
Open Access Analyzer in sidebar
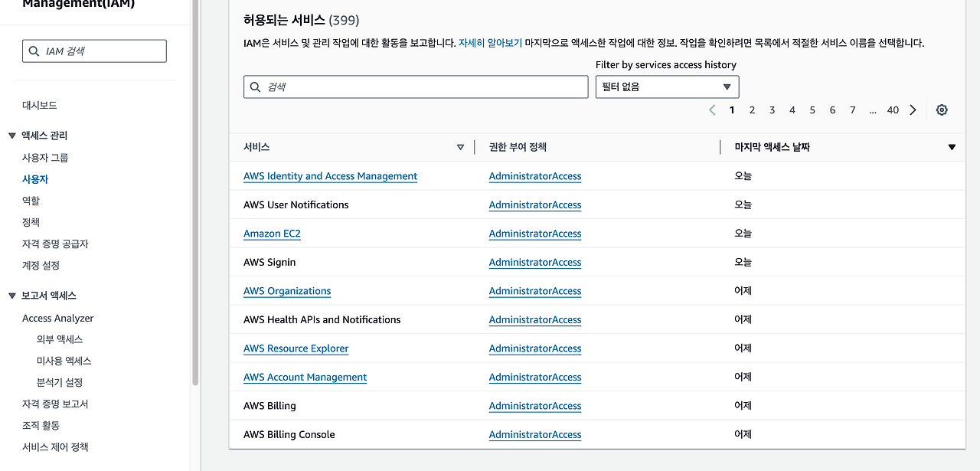tap(58, 318)
